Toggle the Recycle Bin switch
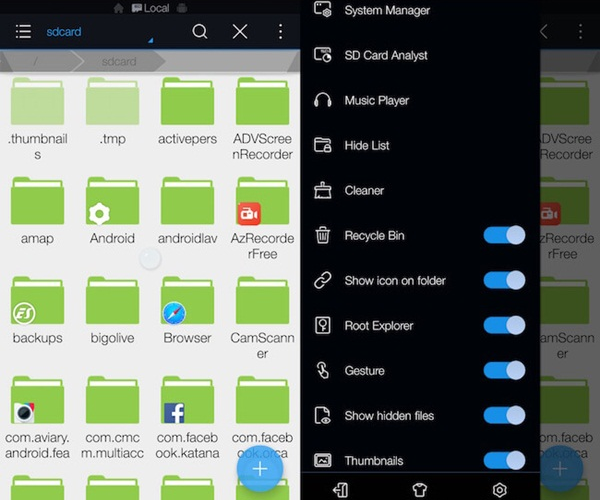The width and height of the screenshot is (600, 500). pyautogui.click(x=504, y=235)
